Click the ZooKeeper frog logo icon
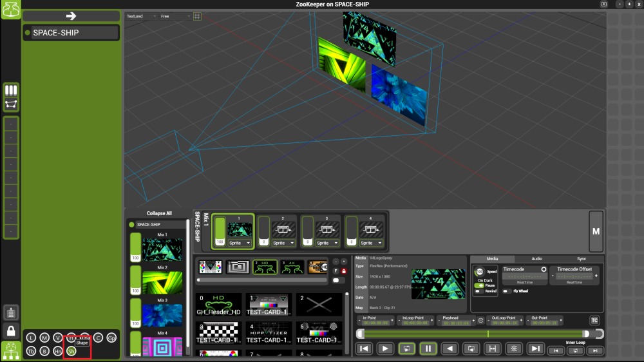The image size is (644, 362). 11,9
